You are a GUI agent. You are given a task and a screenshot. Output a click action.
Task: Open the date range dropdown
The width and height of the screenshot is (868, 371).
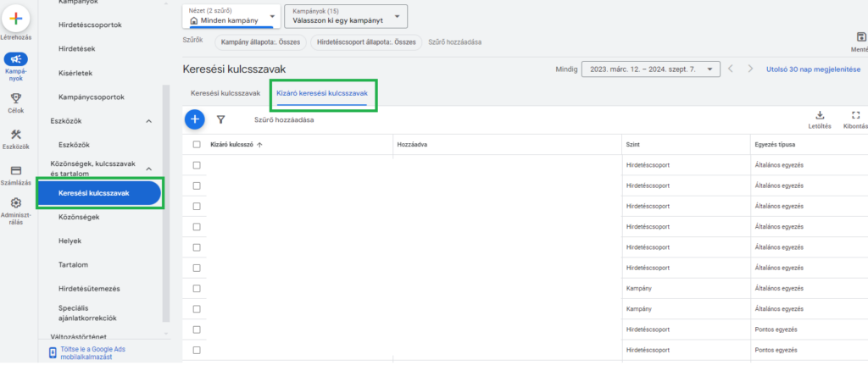click(x=651, y=69)
